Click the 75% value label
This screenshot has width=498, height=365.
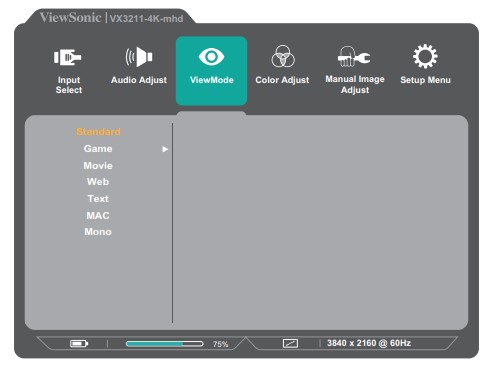(221, 344)
